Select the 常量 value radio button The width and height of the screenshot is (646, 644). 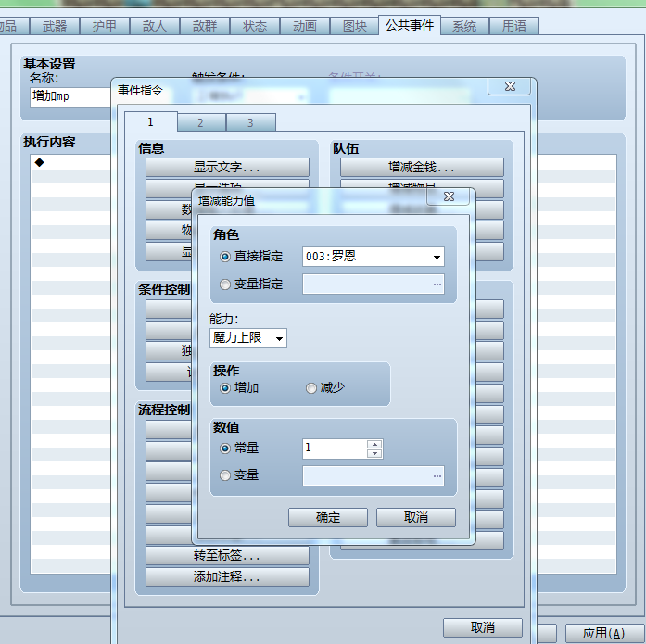[225, 448]
